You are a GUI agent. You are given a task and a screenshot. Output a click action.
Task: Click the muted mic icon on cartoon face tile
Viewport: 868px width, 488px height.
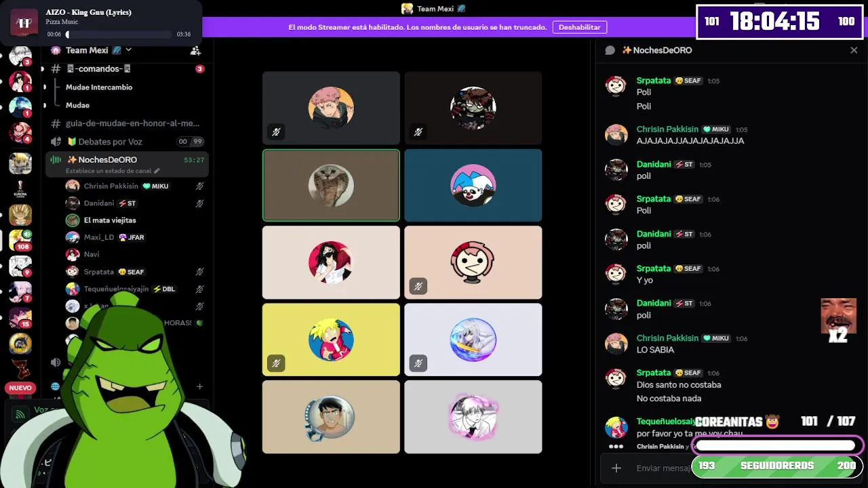coord(418,287)
